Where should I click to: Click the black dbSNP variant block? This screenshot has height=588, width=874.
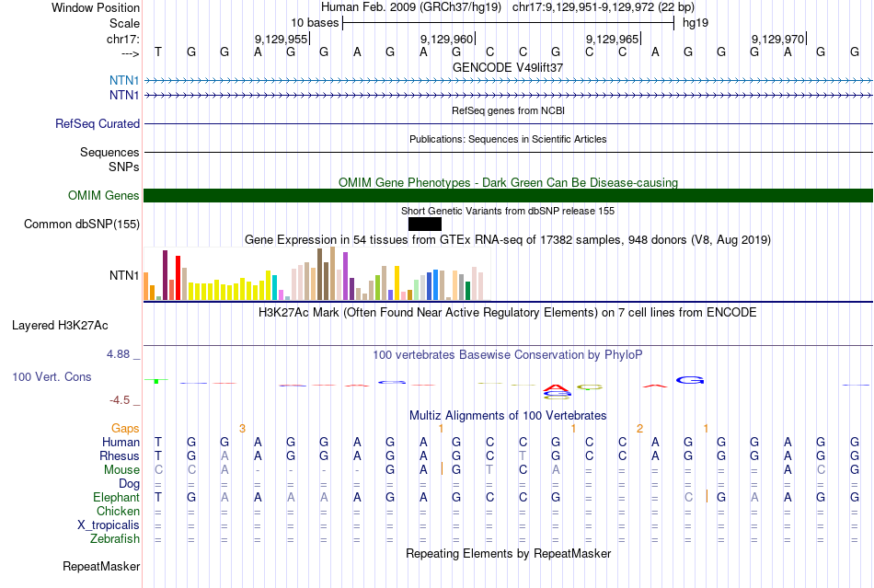tap(425, 224)
